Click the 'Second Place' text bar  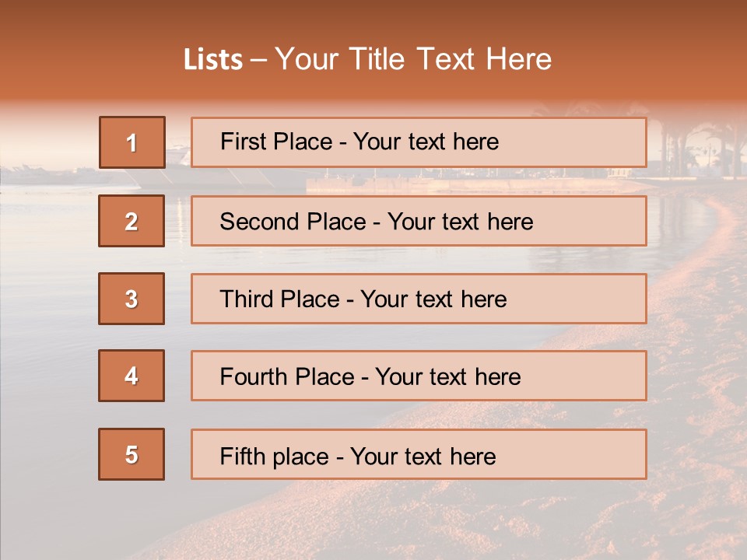(419, 221)
